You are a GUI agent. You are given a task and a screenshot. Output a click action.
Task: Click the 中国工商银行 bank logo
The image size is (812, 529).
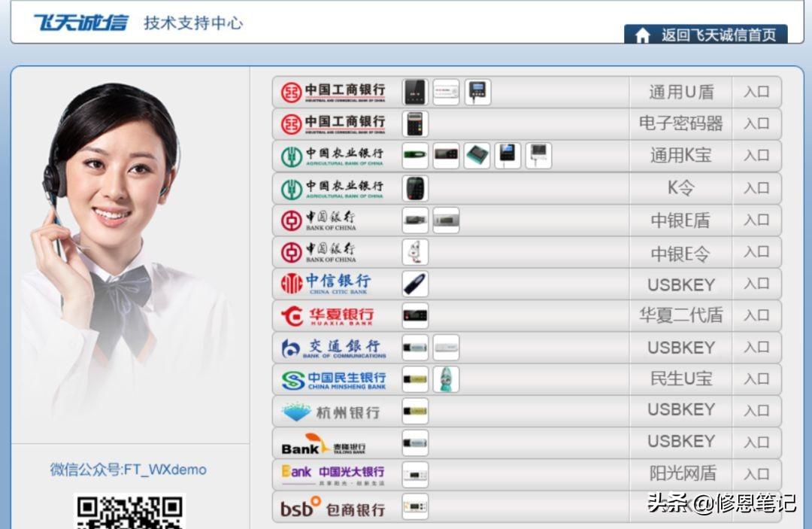tap(331, 90)
